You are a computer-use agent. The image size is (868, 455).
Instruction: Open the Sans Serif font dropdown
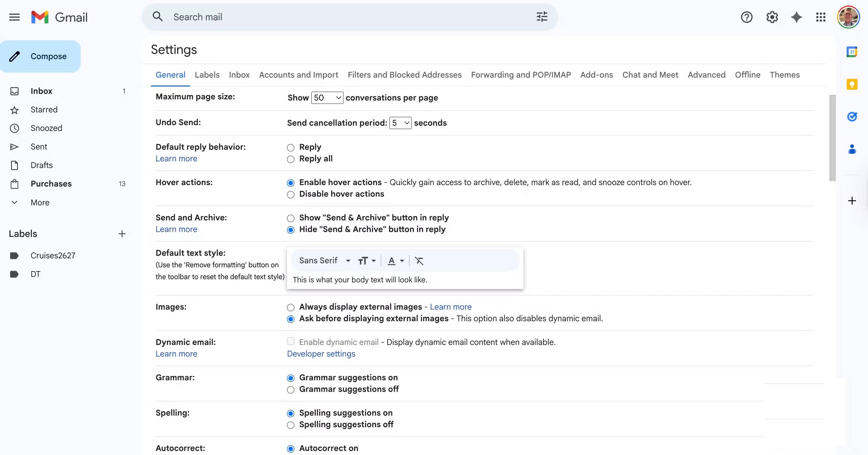(324, 260)
